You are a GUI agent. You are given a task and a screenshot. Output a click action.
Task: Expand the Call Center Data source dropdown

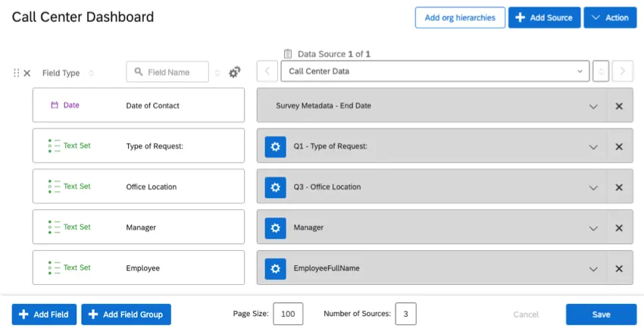pyautogui.click(x=435, y=71)
